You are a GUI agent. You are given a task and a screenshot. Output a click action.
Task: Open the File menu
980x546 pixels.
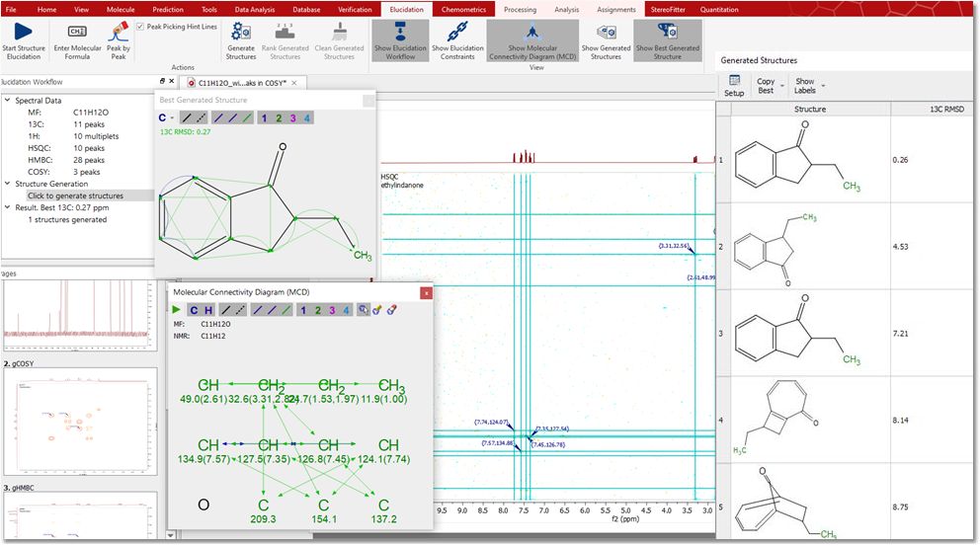pyautogui.click(x=11, y=9)
